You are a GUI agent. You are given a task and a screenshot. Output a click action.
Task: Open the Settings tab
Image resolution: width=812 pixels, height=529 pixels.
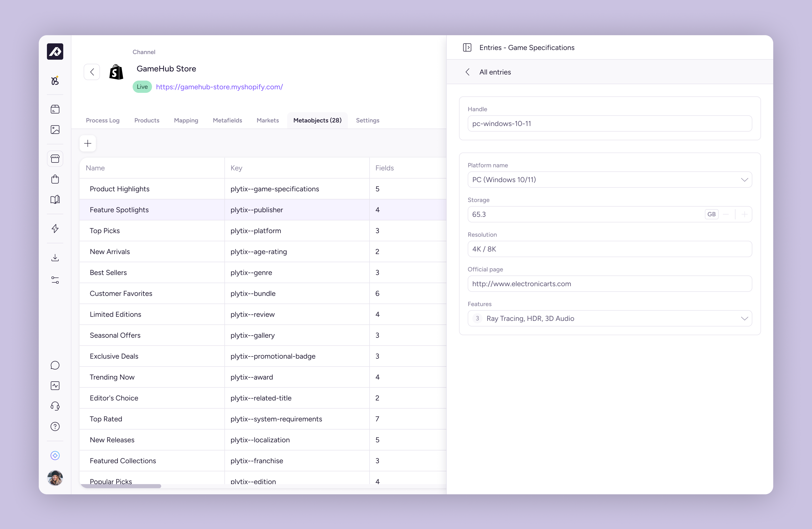367,120
